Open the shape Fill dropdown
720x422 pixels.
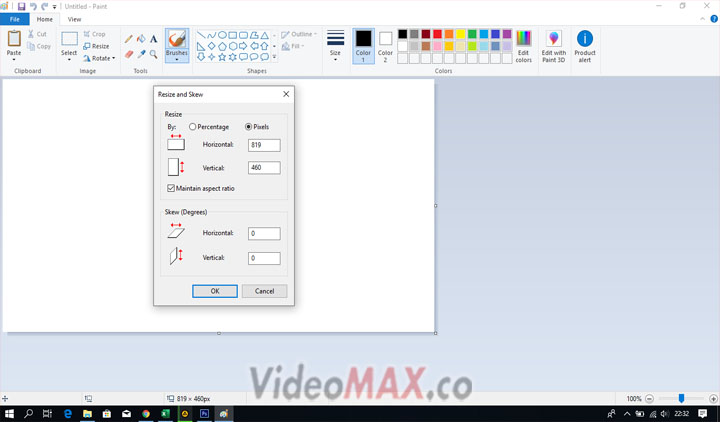293,46
